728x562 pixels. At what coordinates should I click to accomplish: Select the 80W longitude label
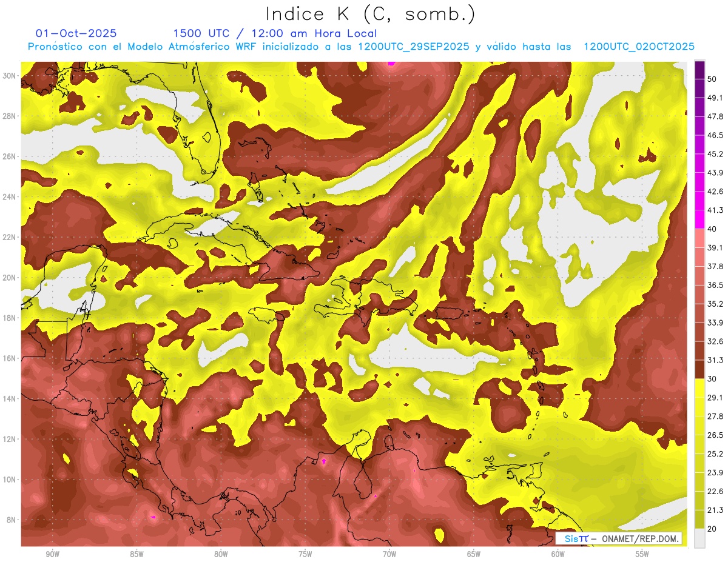pyautogui.click(x=221, y=554)
